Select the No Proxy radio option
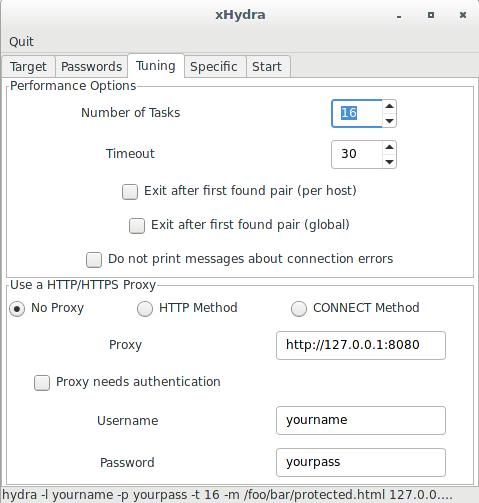Image resolution: width=479 pixels, height=503 pixels. tap(17, 309)
